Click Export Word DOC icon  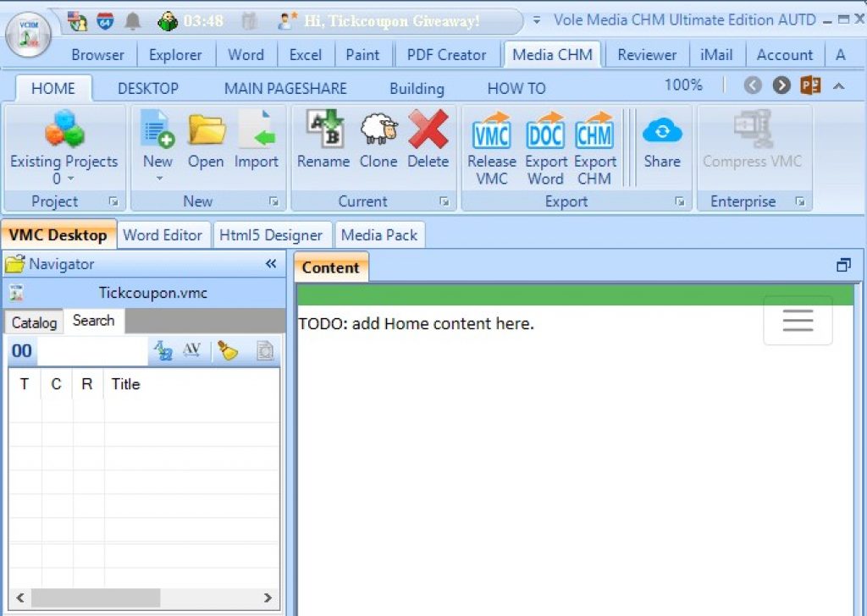point(546,130)
